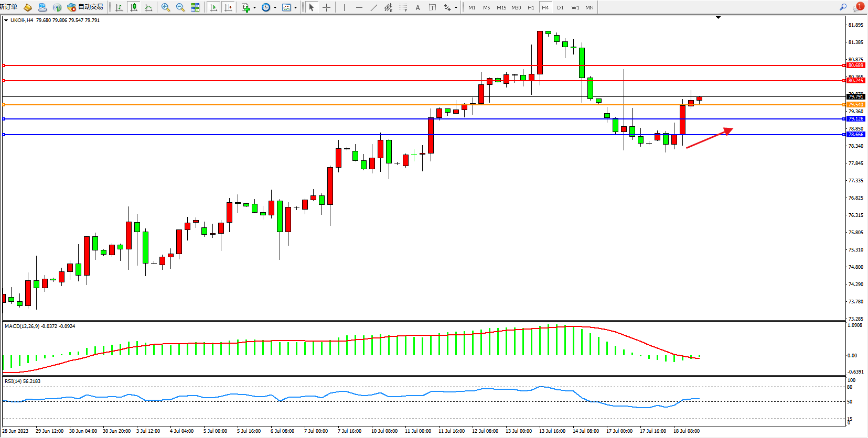Screen dimensions: 868x438
Task: Open the chart templates dropdown arrow
Action: coord(295,7)
